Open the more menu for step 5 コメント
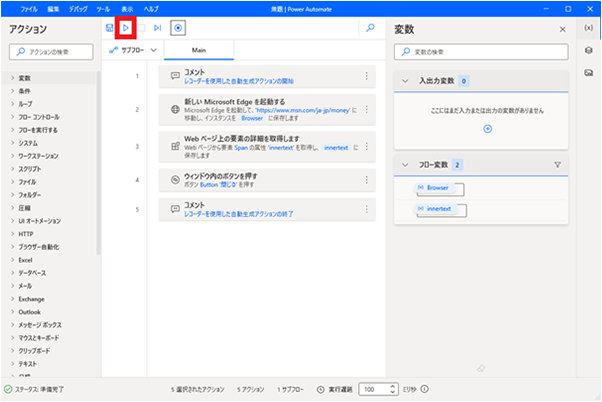The width and height of the screenshot is (602, 402). [x=367, y=209]
